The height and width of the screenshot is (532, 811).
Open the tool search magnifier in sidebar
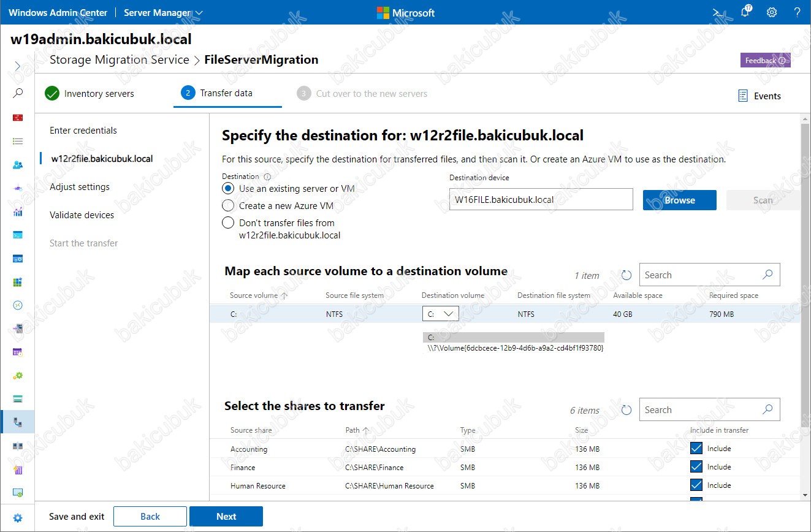coord(18,93)
